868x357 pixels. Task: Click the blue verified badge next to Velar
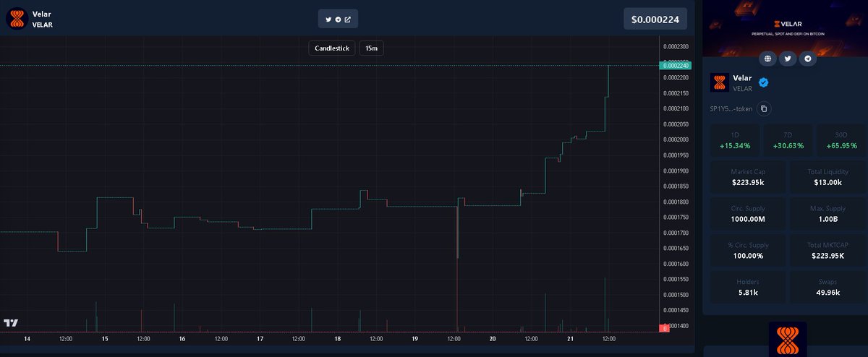click(x=763, y=82)
